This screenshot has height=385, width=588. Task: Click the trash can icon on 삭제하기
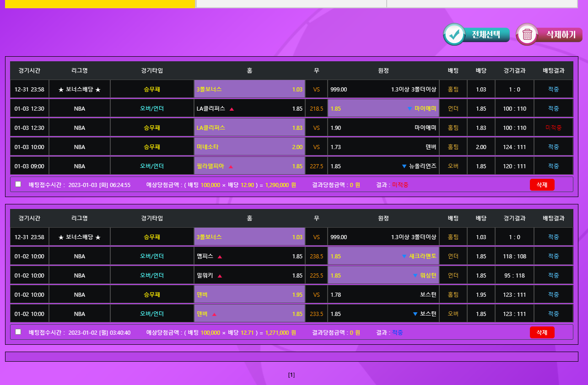pos(527,35)
